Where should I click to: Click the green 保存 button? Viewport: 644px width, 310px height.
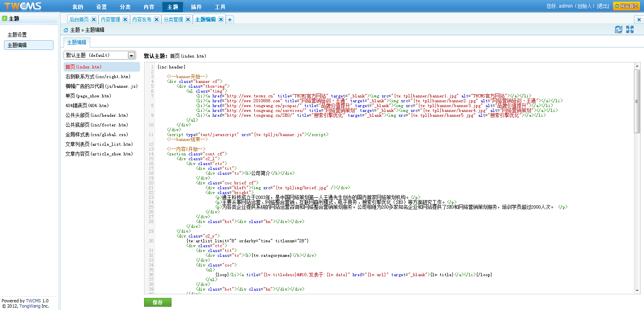(x=158, y=302)
